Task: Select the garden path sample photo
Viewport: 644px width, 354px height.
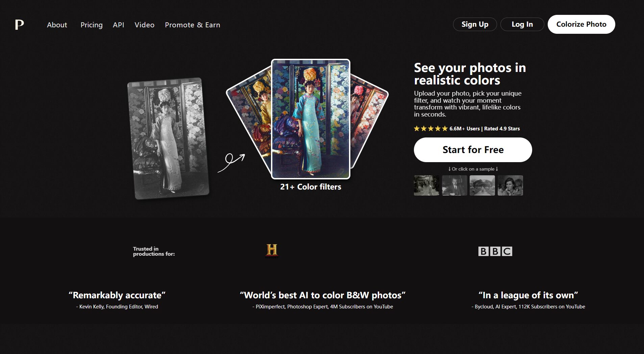Action: tap(482, 185)
